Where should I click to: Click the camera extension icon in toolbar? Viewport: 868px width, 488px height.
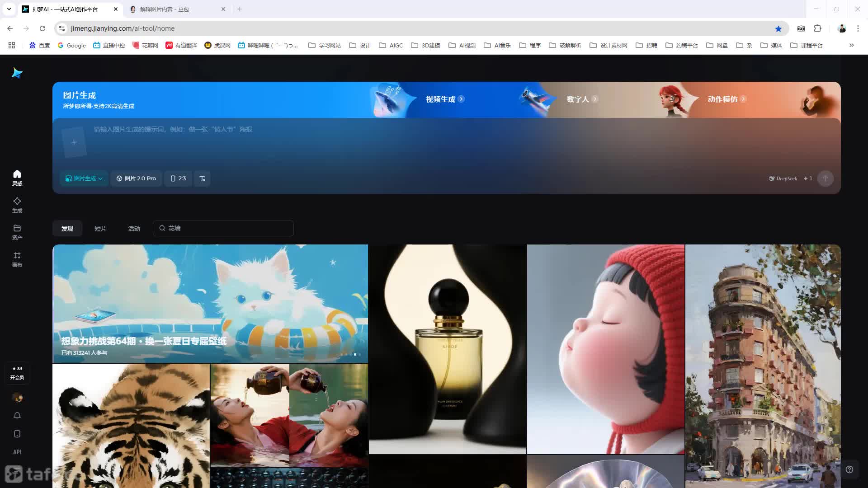tap(801, 28)
